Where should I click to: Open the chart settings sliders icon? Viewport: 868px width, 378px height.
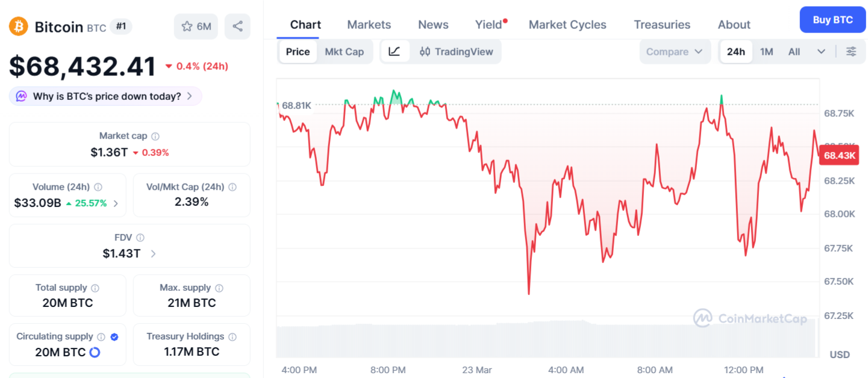851,52
